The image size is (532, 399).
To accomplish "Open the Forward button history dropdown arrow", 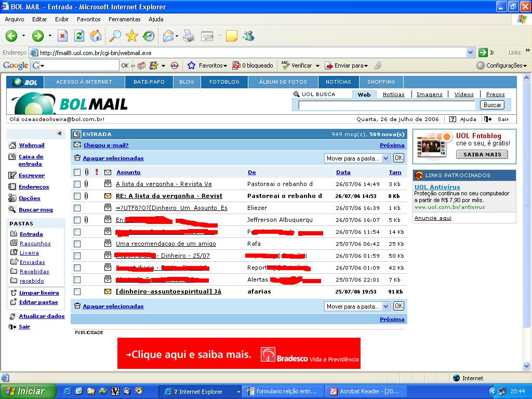I will coord(50,36).
